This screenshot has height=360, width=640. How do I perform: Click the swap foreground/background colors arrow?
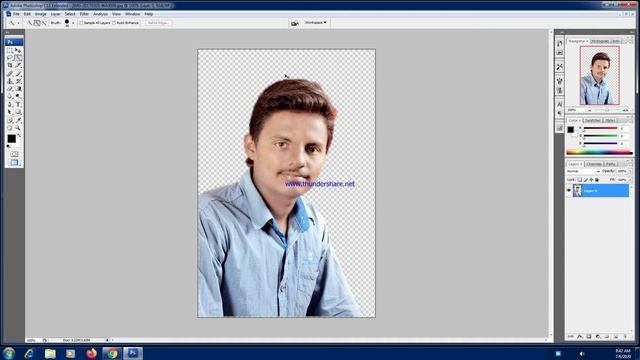[x=19, y=135]
